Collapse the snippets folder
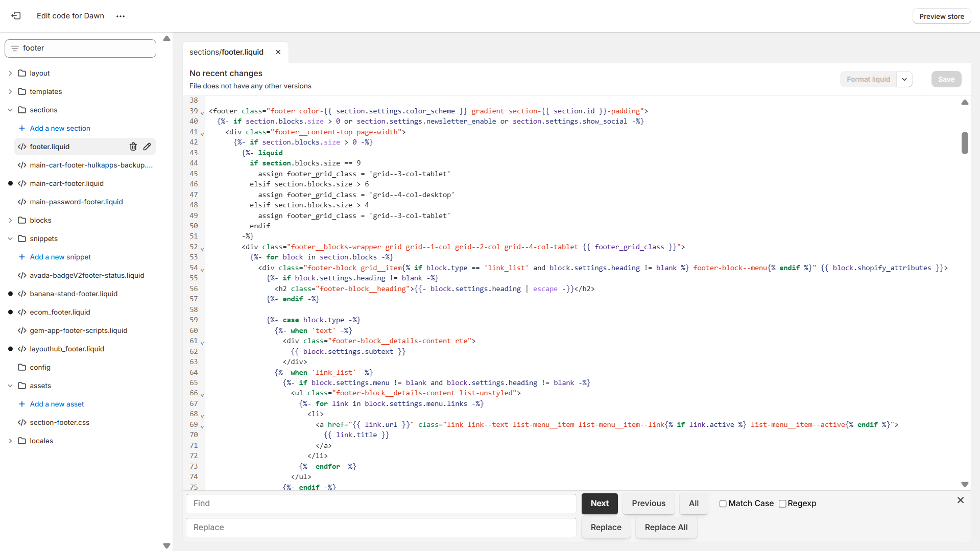This screenshot has width=980, height=551. pyautogui.click(x=10, y=238)
